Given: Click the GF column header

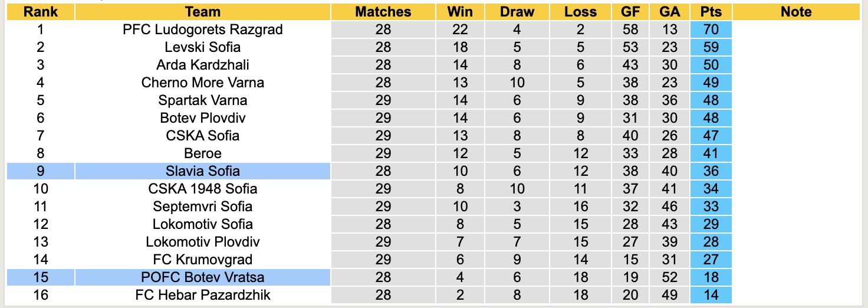Looking at the screenshot, I should [x=630, y=12].
